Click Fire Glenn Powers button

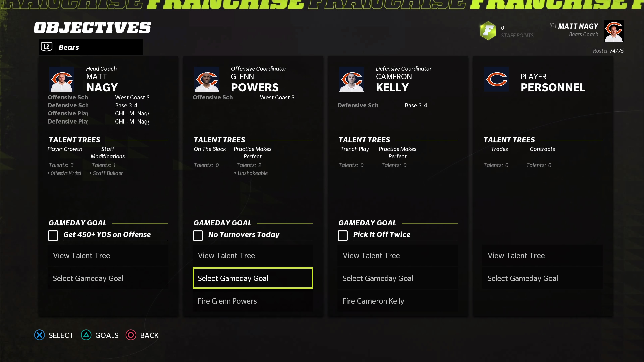click(253, 301)
